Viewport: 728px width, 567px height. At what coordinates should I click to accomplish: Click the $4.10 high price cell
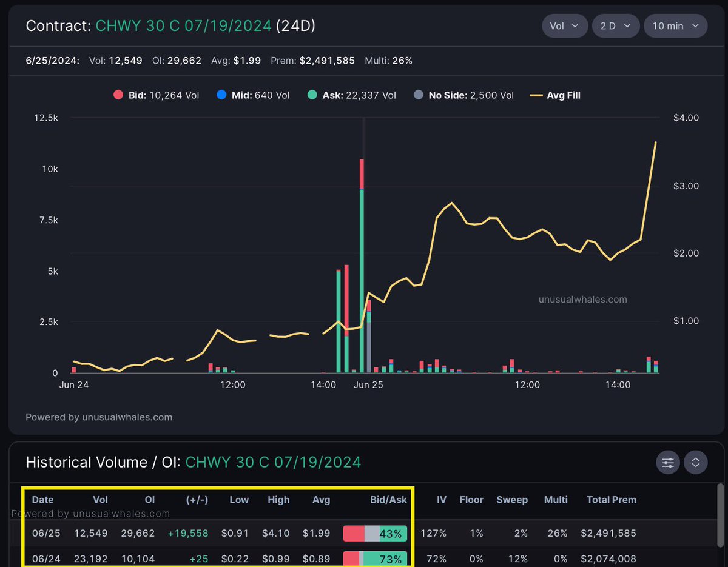[276, 534]
